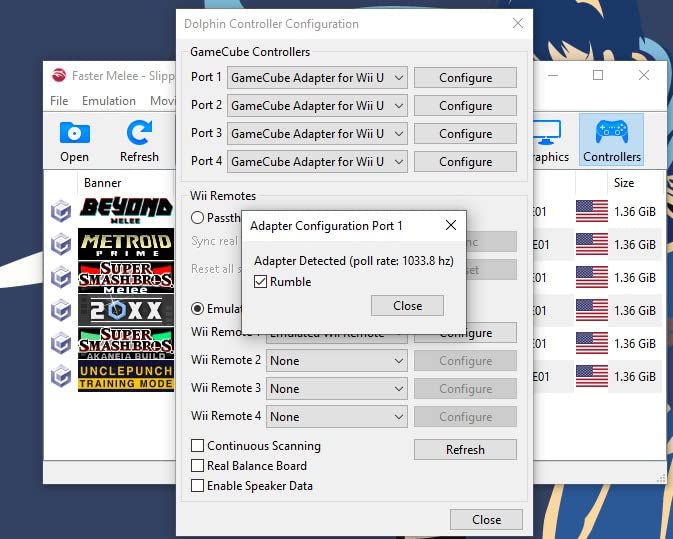This screenshot has width=673, height=539.
Task: Click Close at bottom of Controller Configuration
Action: click(486, 520)
